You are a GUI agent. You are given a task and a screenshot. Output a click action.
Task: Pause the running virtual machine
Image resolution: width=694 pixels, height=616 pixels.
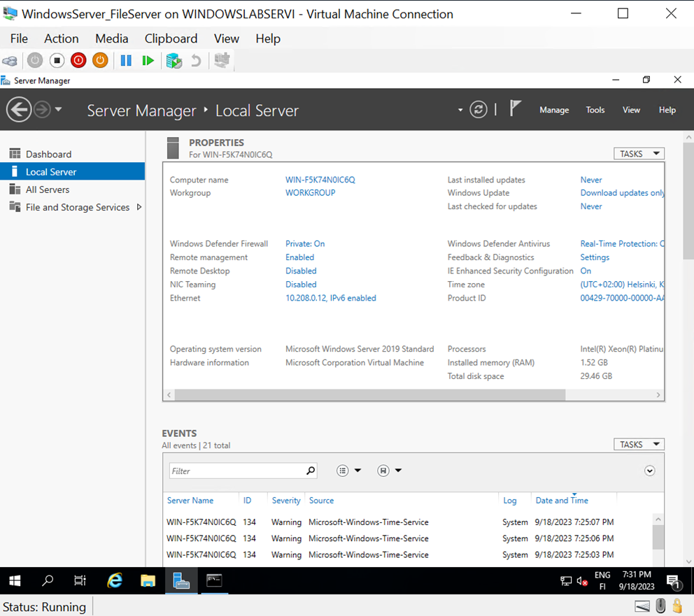coord(125,60)
